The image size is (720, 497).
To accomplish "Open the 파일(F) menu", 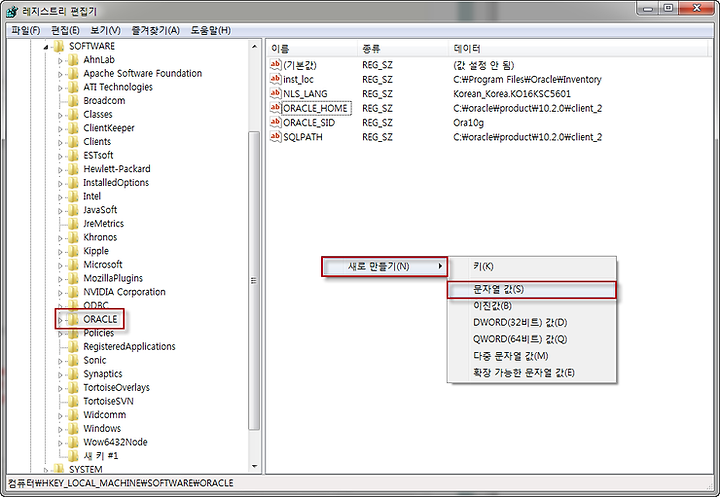I will tap(26, 31).
